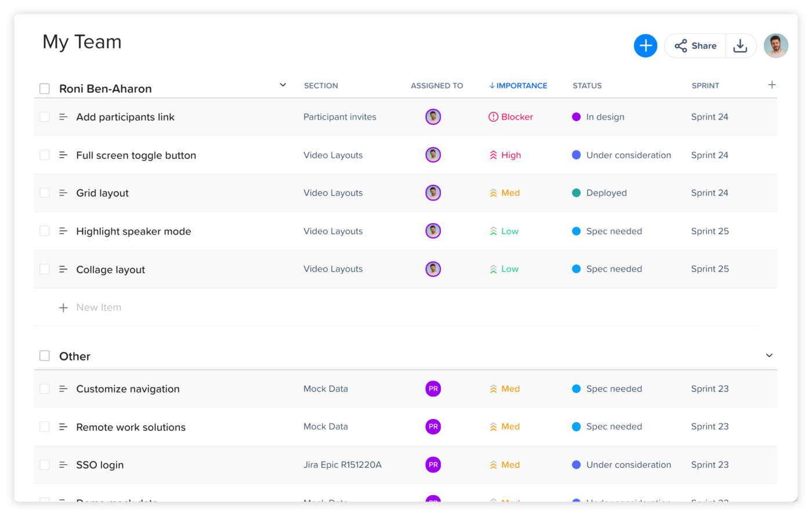
Task: Click the green Deployed status dot
Action: pyautogui.click(x=576, y=193)
